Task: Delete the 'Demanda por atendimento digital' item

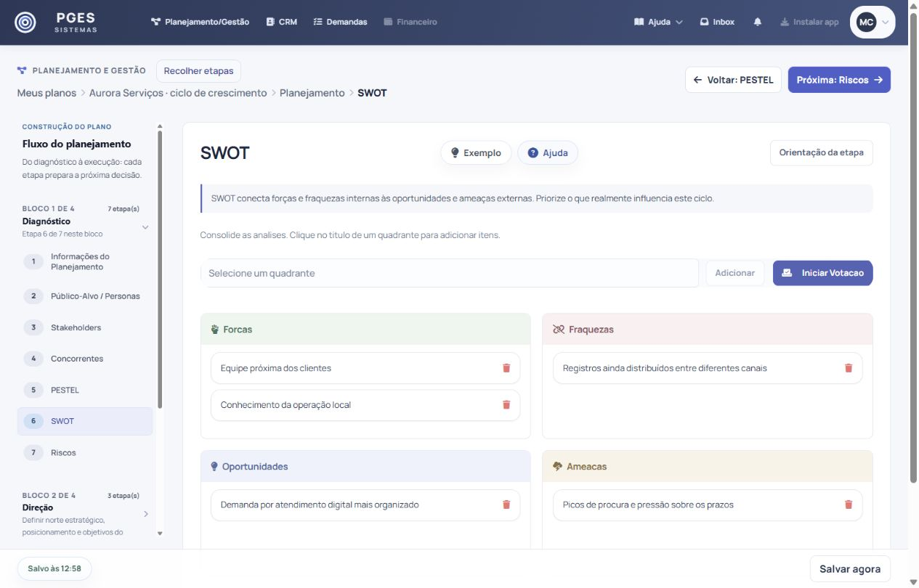Action: click(506, 505)
